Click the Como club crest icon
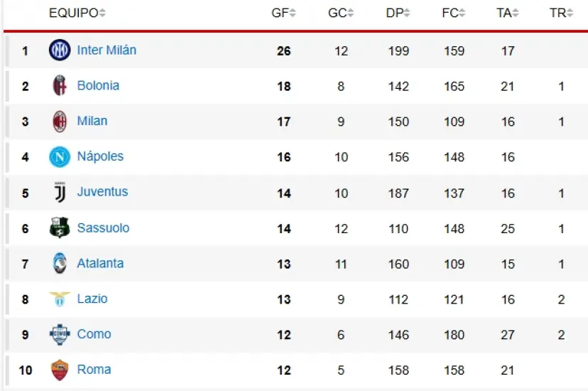Screen dimensions: 588x391 pyautogui.click(x=60, y=334)
